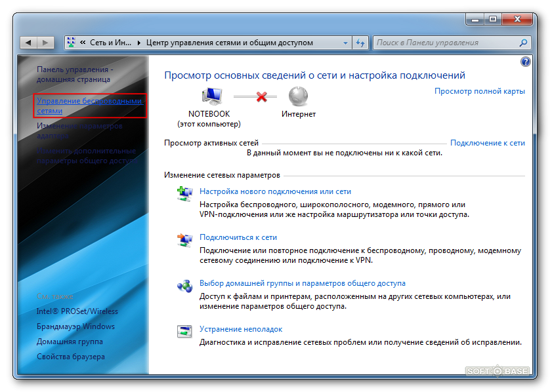Open Intel PROSet/Wireless link
This screenshot has width=550, height=392.
point(77,311)
